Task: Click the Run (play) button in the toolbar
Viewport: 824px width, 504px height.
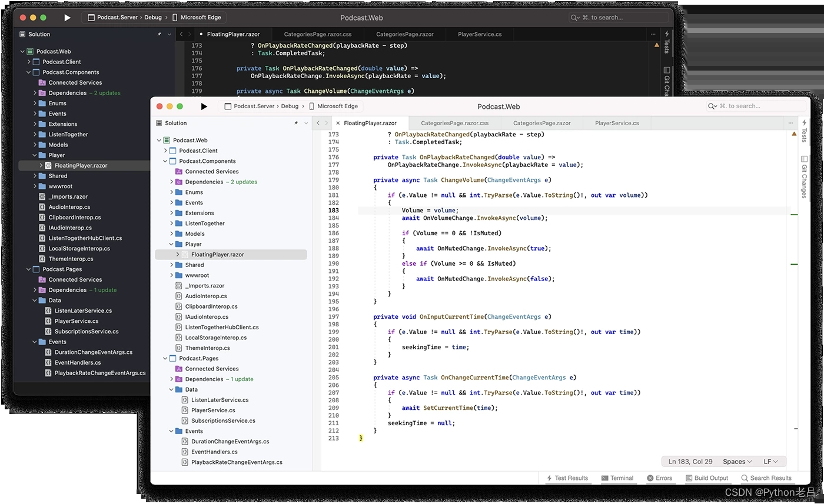Action: coord(204,106)
